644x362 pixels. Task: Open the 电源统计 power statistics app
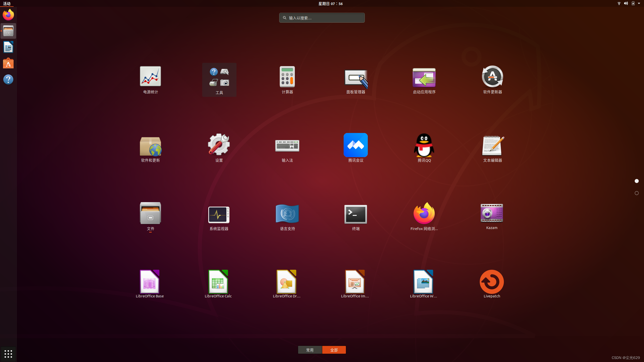[x=150, y=80]
